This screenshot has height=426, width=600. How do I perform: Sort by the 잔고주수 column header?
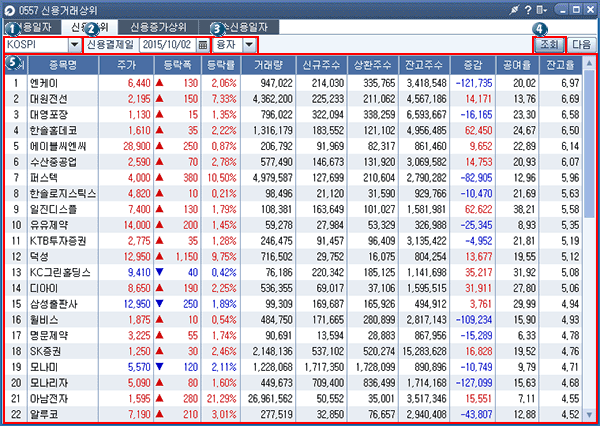(x=424, y=65)
